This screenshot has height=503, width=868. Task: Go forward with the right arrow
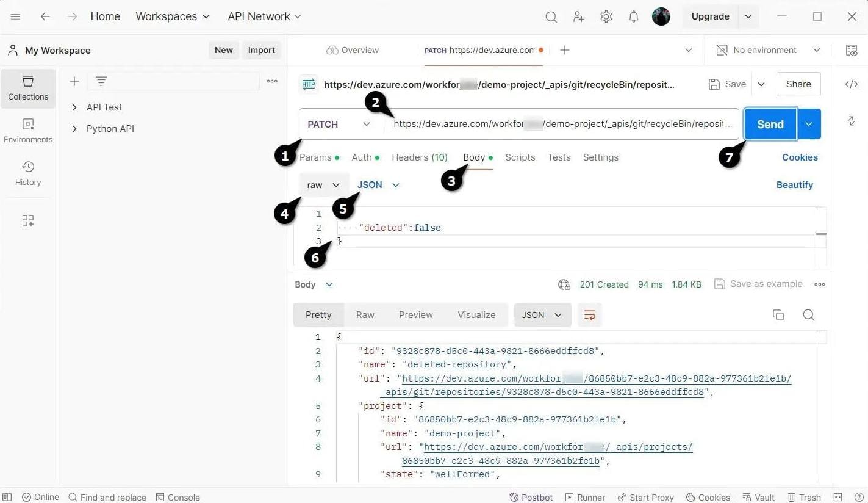(73, 16)
